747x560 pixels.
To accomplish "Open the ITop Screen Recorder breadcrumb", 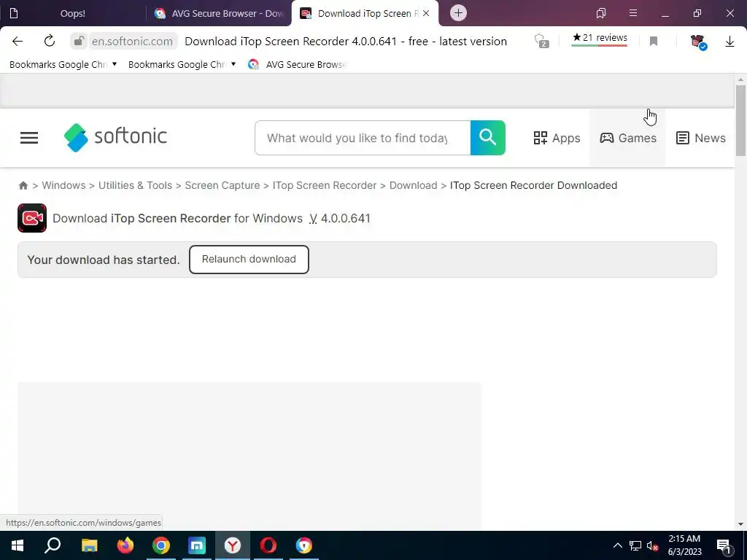I will pos(325,185).
